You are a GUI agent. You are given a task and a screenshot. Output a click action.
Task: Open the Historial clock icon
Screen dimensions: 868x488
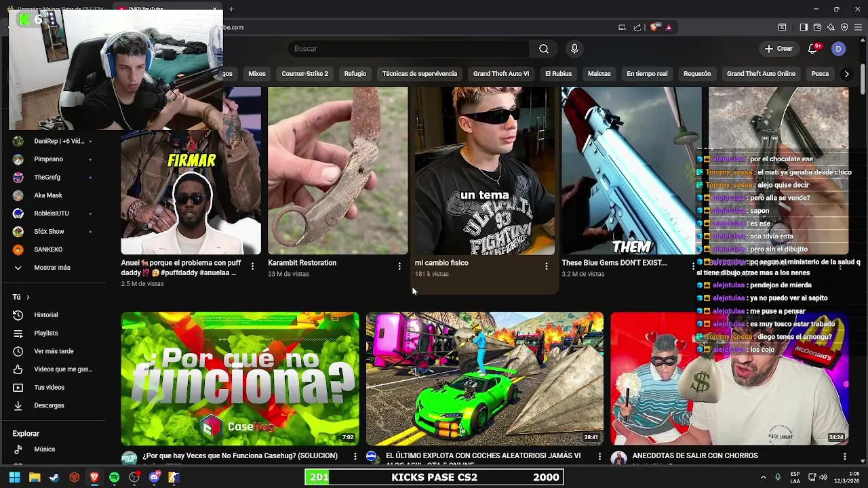18,315
